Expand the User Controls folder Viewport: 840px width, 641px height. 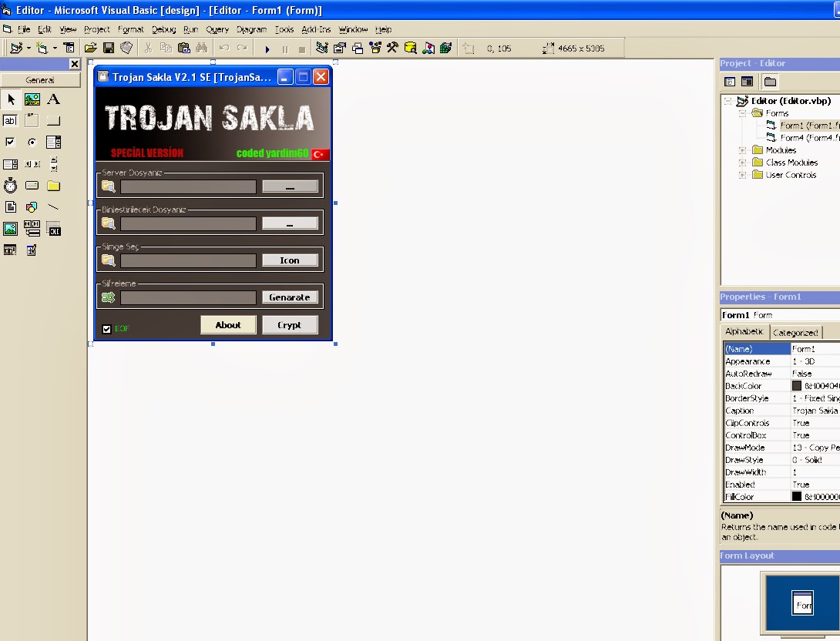(742, 175)
